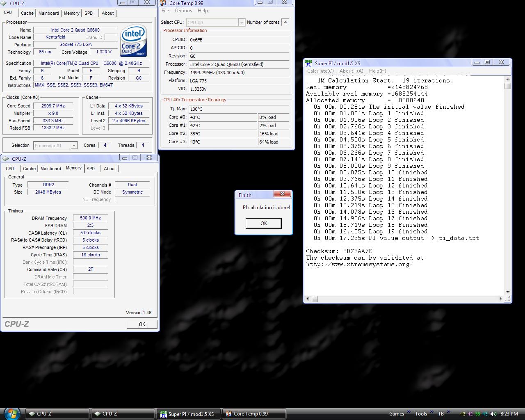Viewport: 525px width, 420px height.
Task: Open the SPD tab in top CPU-Z
Action: point(89,13)
